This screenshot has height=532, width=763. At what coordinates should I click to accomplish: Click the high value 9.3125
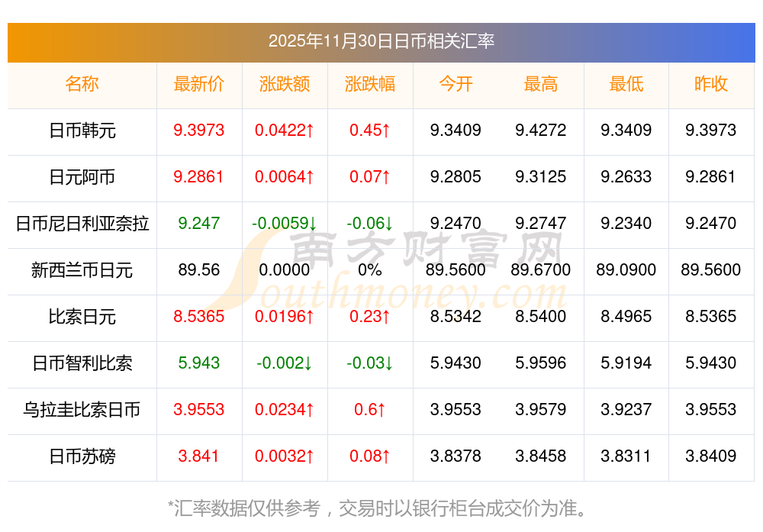(x=541, y=176)
